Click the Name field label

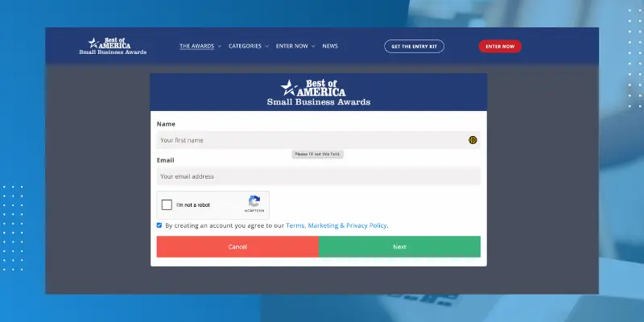166,124
